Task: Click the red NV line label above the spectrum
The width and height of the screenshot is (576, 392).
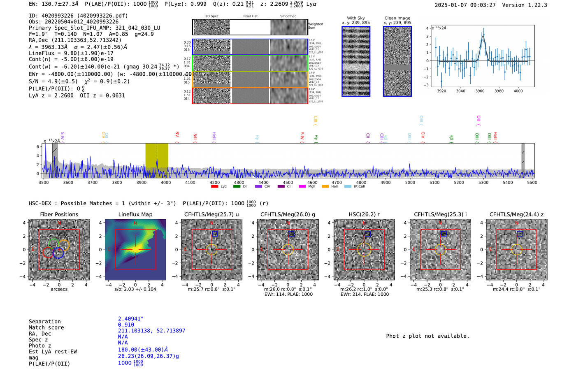Action: (177, 137)
